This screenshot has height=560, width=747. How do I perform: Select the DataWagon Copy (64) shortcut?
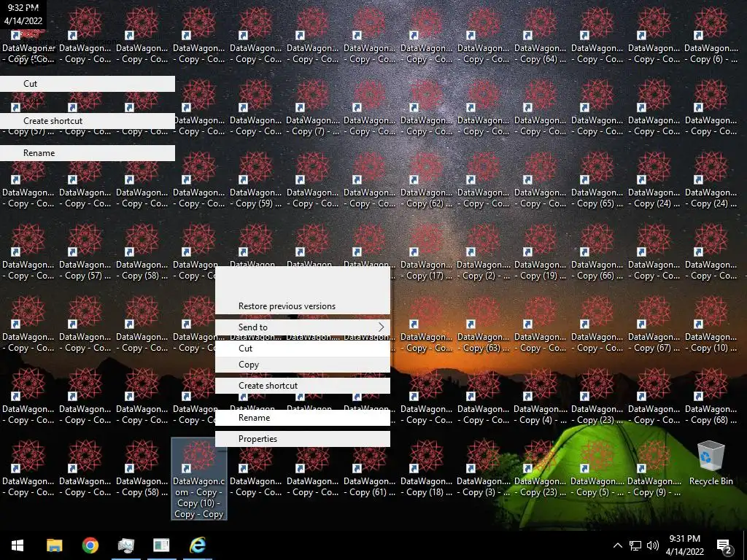coord(541,36)
